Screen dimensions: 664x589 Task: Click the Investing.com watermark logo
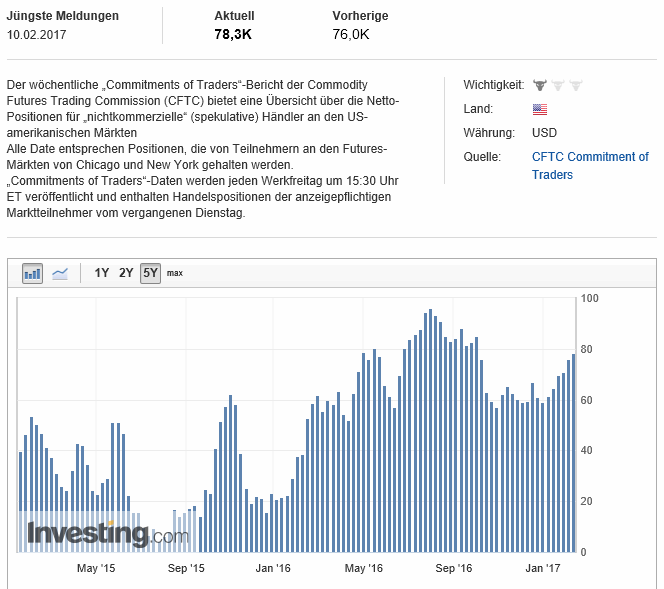tap(107, 534)
